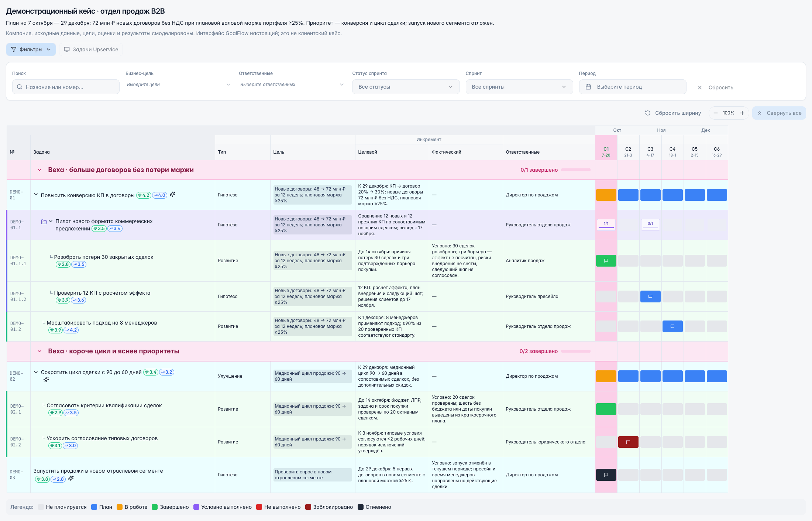Click the sparkle icon in DEMO-03 row
This screenshot has width=812, height=521.
71,478
